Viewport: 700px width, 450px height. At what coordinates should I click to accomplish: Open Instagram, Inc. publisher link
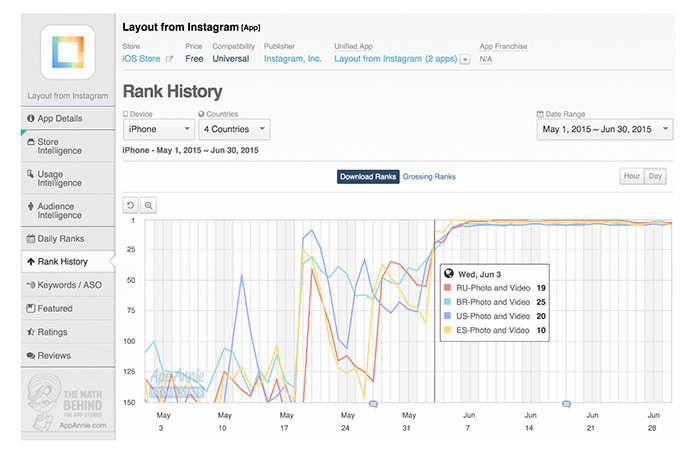click(x=292, y=58)
